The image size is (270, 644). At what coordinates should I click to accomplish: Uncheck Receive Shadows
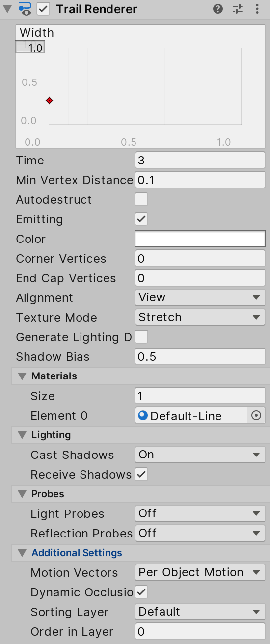141,474
